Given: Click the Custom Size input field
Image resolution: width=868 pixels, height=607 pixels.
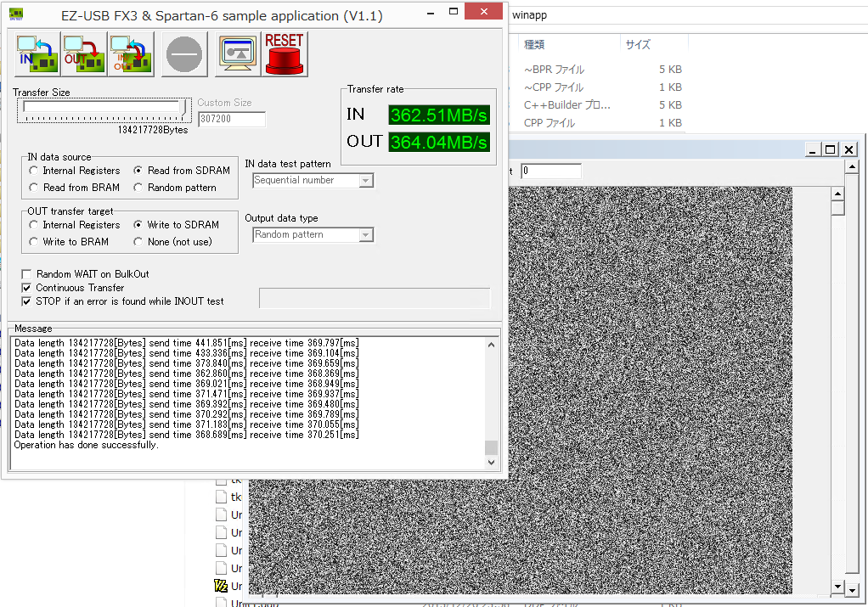Looking at the screenshot, I should click(231, 120).
